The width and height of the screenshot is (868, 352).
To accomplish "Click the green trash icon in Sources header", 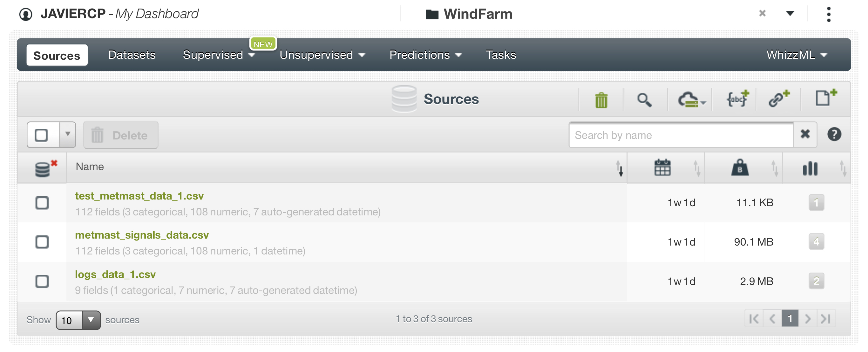I will (x=601, y=100).
